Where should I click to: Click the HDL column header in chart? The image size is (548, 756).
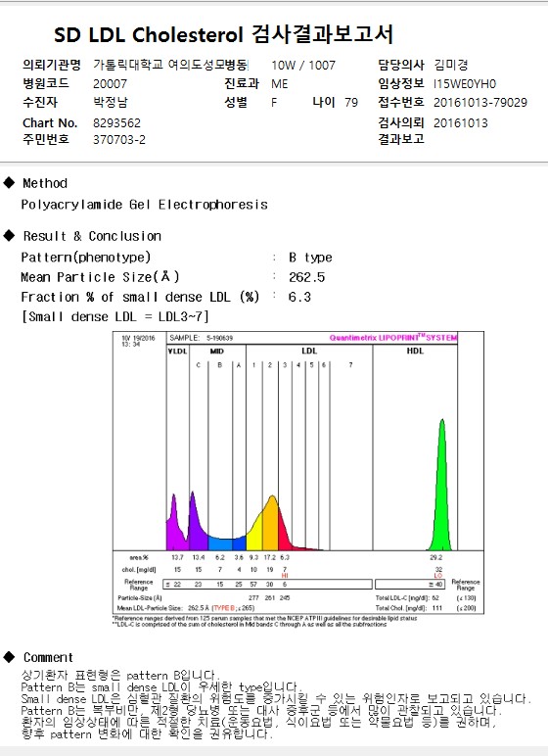tap(415, 351)
